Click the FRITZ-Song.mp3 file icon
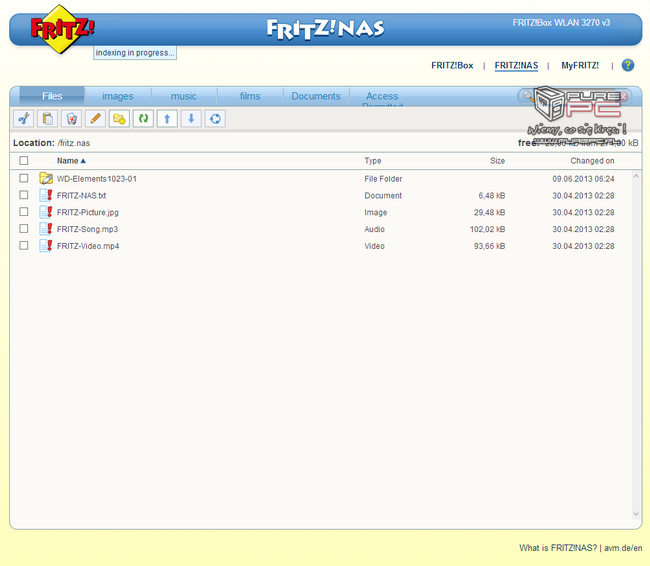 pos(46,229)
